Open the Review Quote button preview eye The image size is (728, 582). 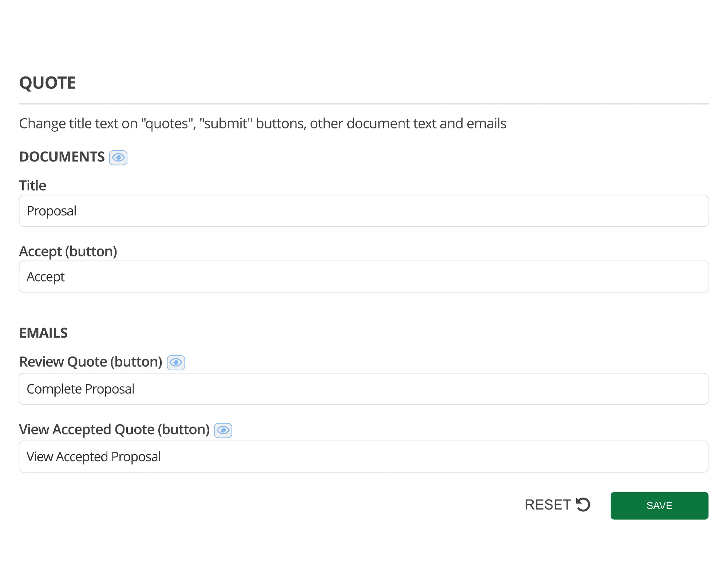point(176,362)
